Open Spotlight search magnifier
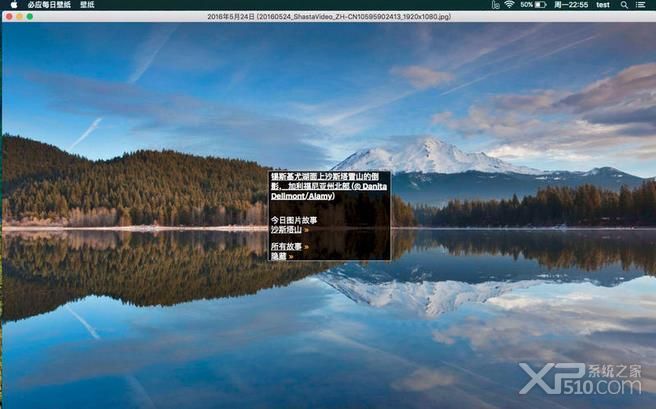The image size is (656, 409). (624, 5)
